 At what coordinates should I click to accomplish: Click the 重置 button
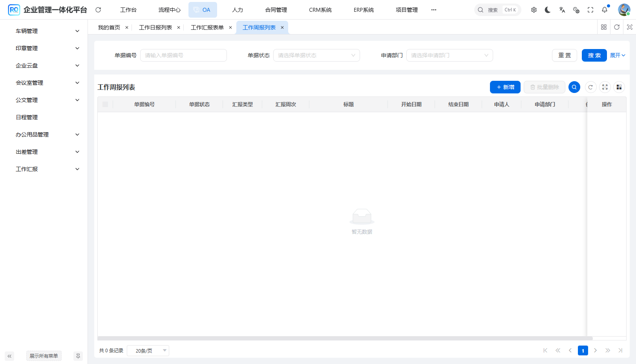[564, 55]
